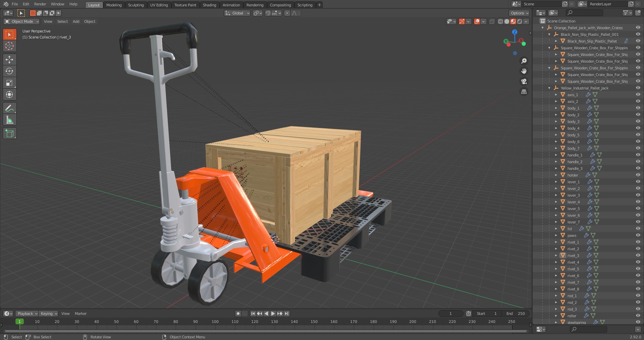Choose the Scale tool
The image size is (644, 340).
pos(9,83)
